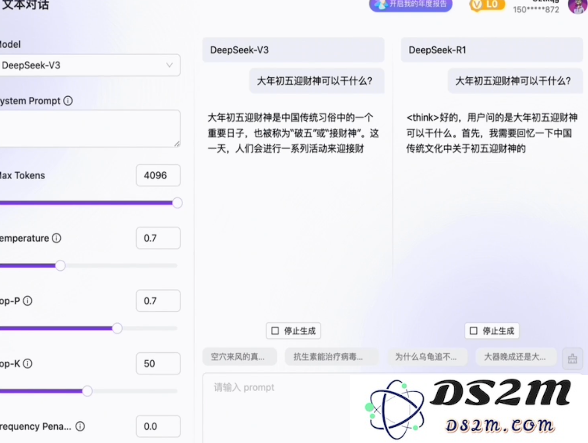Click the user question bubble in DeepSeek-R1 panel
588x443 pixels.
(515, 81)
